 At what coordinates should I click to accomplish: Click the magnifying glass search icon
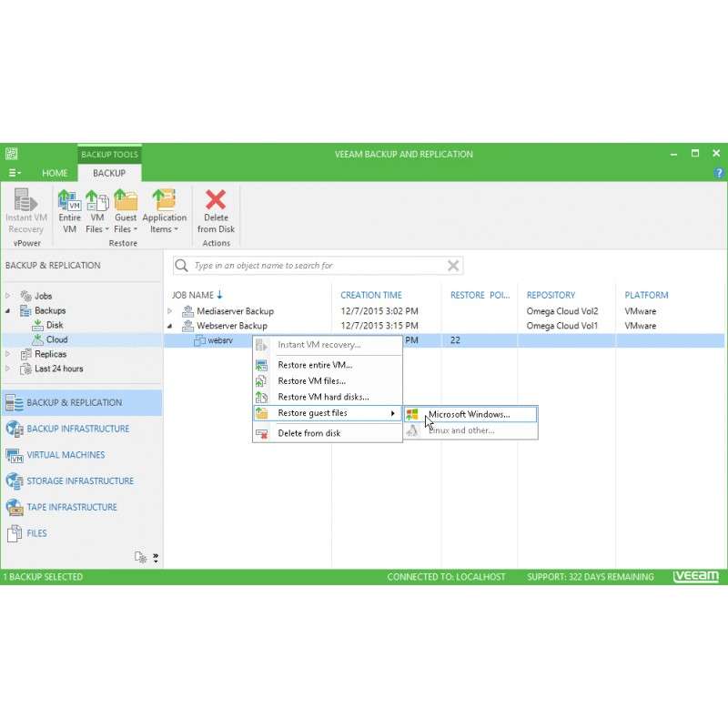pyautogui.click(x=181, y=266)
